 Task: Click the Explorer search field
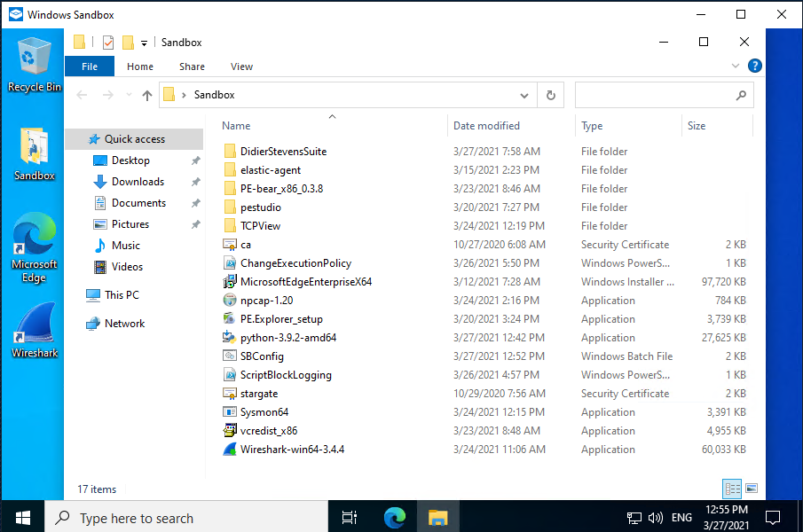[x=665, y=95]
